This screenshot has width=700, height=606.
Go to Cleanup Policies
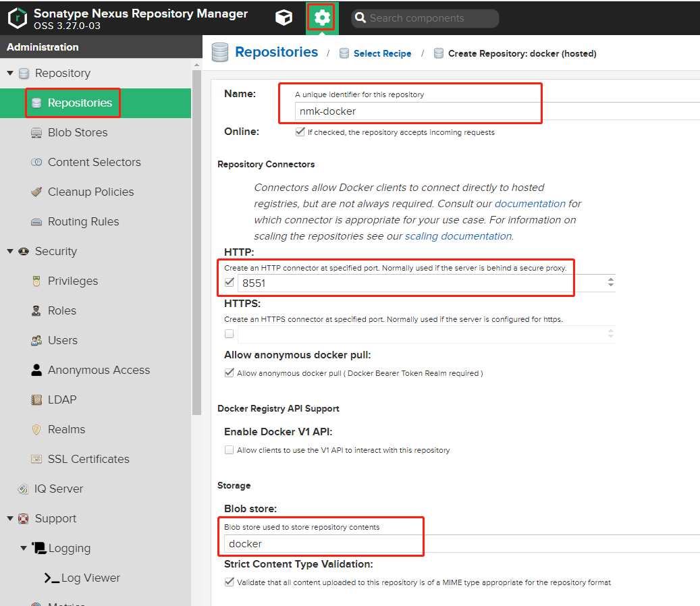coord(90,192)
